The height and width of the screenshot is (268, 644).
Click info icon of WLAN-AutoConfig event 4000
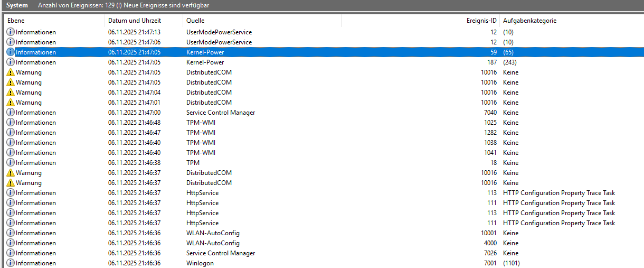point(11,243)
